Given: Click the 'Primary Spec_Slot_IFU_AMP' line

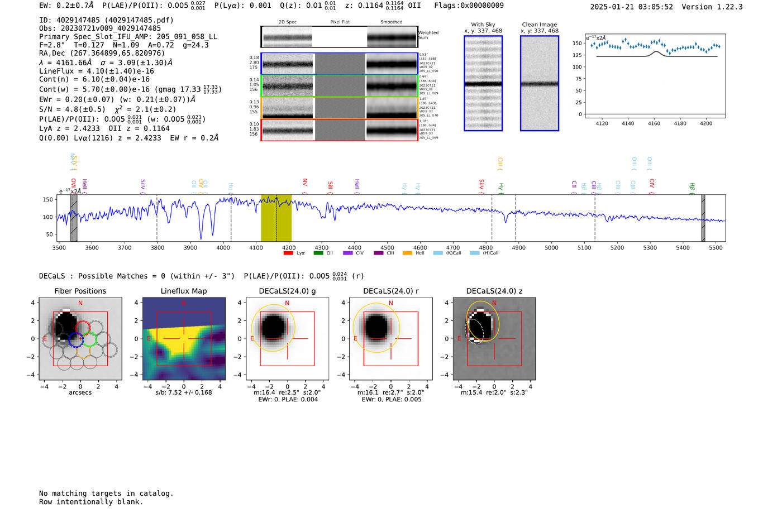Looking at the screenshot, I should pyautogui.click(x=128, y=36).
